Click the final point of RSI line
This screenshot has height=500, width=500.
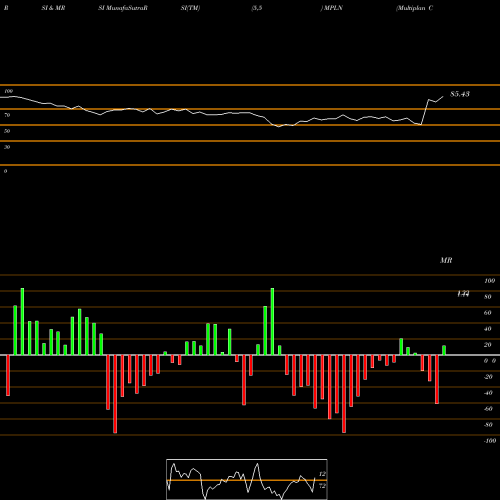443,97
